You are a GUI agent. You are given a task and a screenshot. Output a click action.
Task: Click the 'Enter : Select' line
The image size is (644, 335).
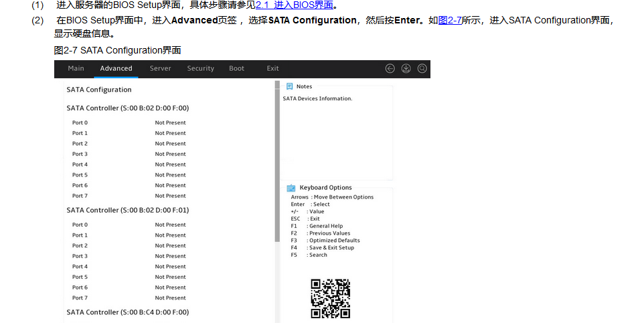[310, 204]
